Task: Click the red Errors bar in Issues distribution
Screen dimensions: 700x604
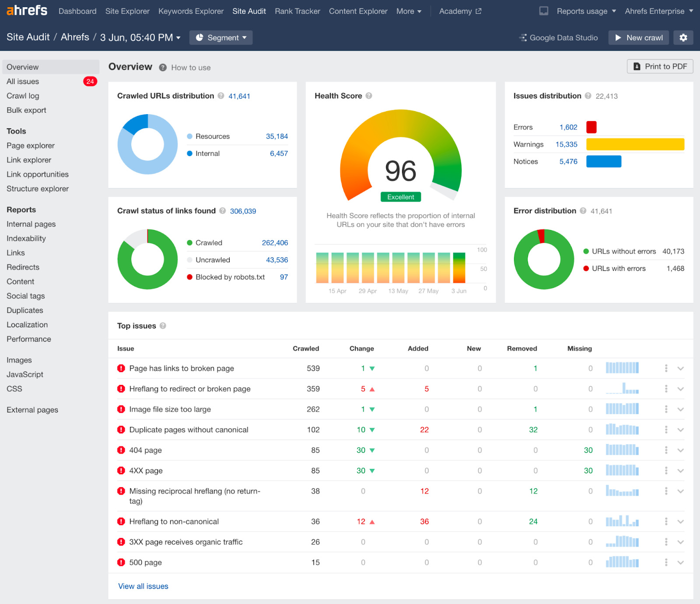Action: click(x=591, y=127)
